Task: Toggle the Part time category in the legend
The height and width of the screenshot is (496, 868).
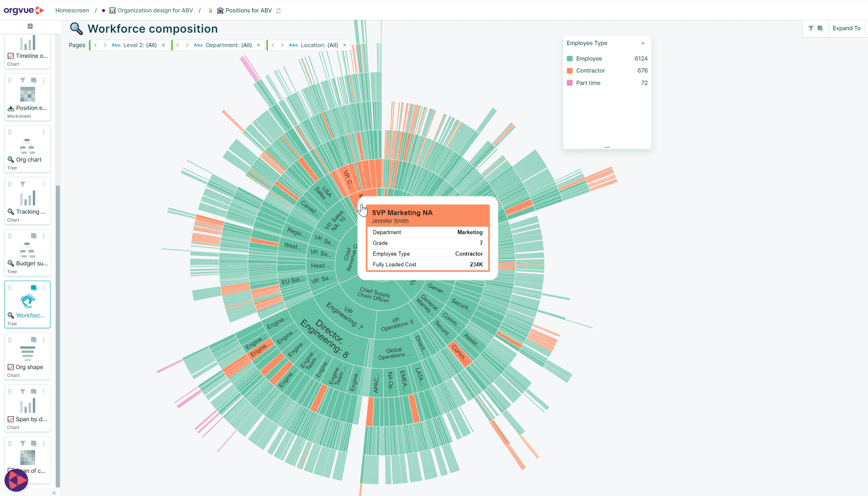Action: pyautogui.click(x=589, y=83)
